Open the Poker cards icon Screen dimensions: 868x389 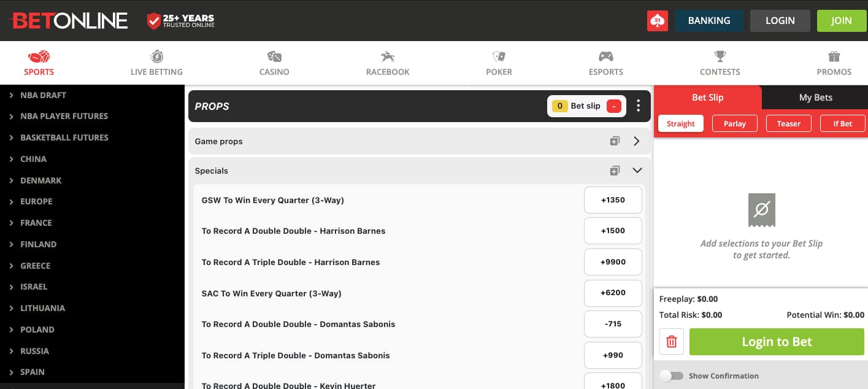tap(499, 56)
